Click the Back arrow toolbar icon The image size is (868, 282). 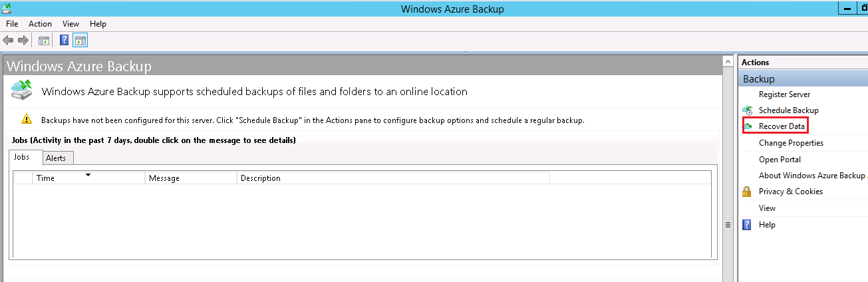point(9,41)
